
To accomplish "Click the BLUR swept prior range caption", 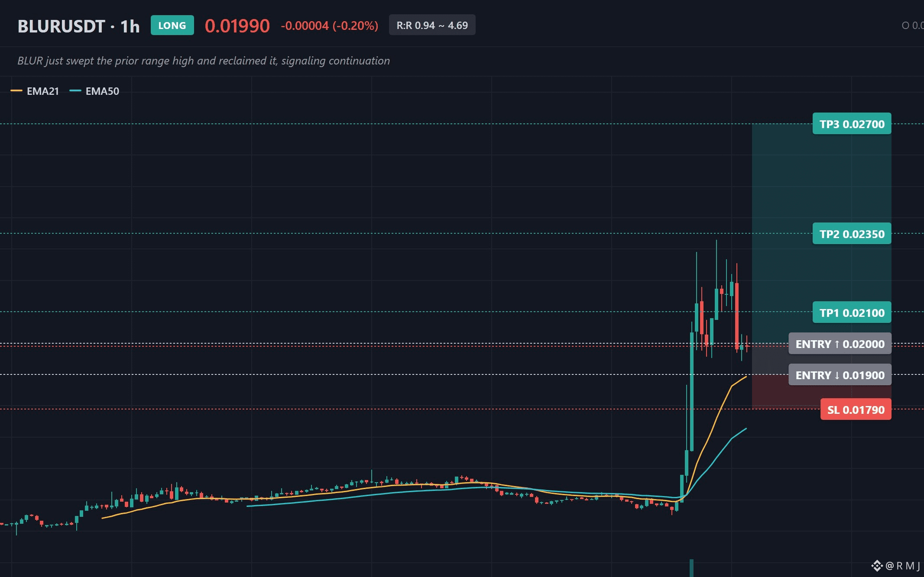I will pos(204,61).
